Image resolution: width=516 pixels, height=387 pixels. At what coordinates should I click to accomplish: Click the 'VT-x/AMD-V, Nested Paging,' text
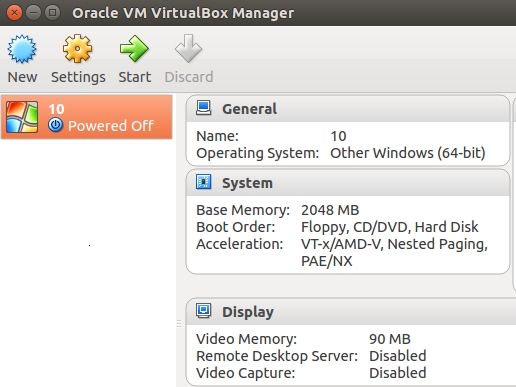pos(394,245)
